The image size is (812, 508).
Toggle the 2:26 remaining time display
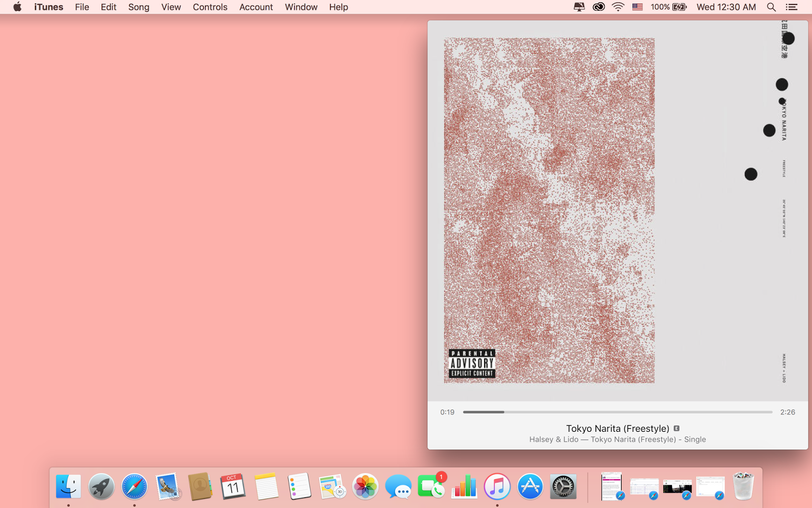[x=788, y=412]
